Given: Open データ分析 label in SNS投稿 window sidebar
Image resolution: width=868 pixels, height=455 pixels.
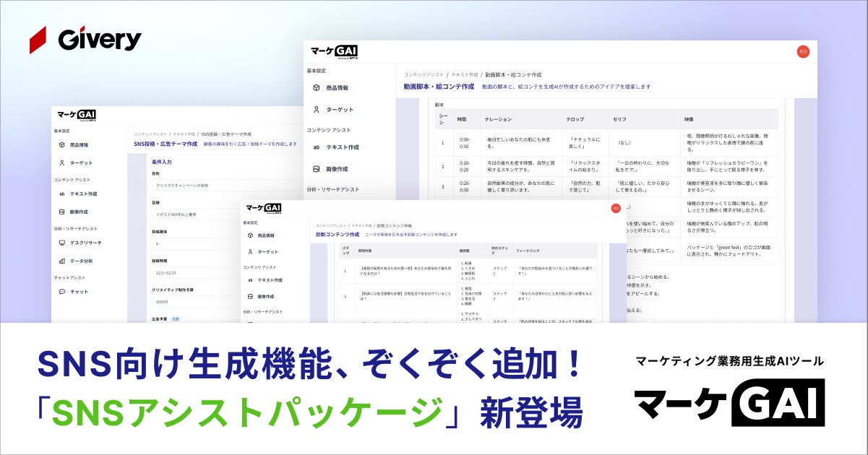Looking at the screenshot, I should pos(82,261).
